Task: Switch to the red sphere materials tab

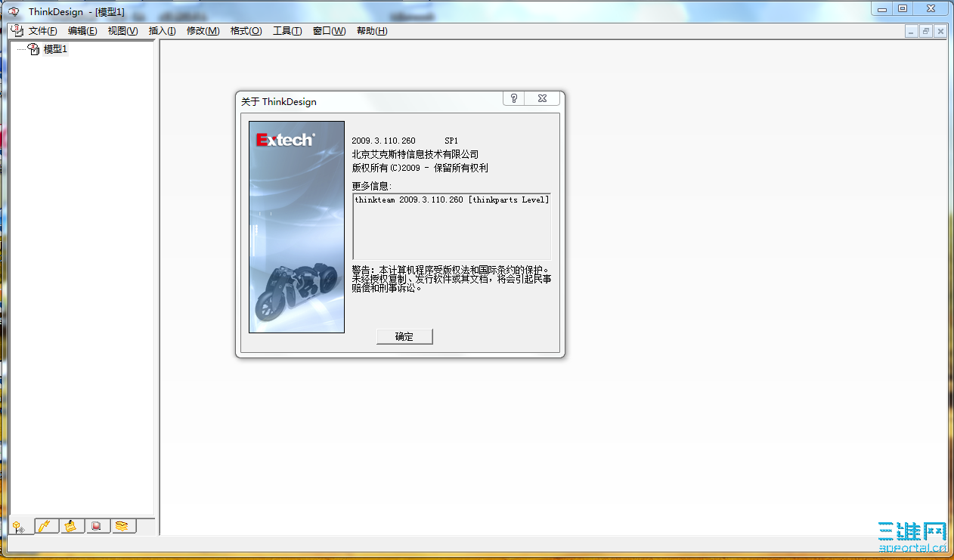Action: tap(97, 526)
